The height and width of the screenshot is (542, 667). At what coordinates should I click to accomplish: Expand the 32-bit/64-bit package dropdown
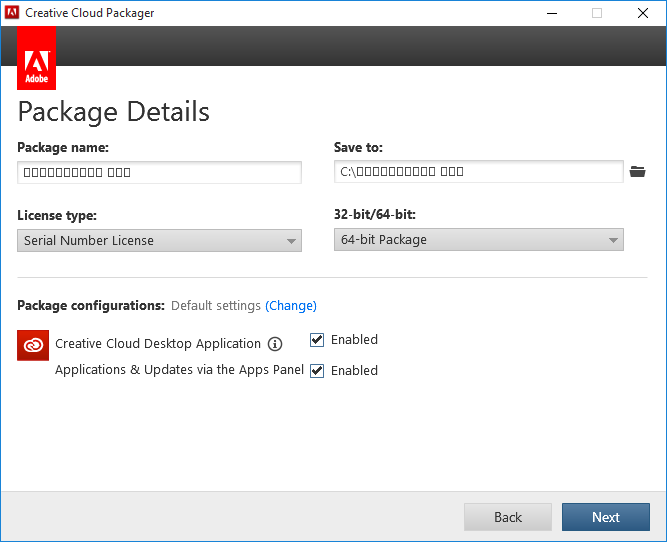(478, 239)
